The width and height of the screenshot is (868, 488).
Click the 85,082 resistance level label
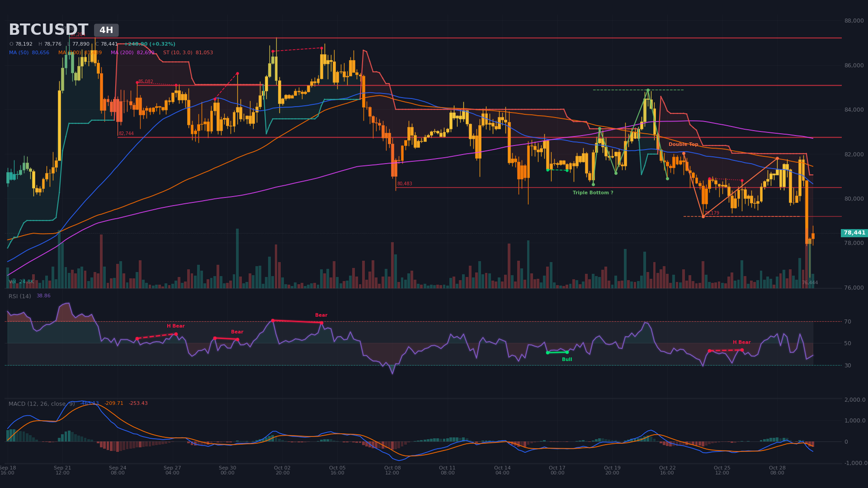pyautogui.click(x=145, y=82)
